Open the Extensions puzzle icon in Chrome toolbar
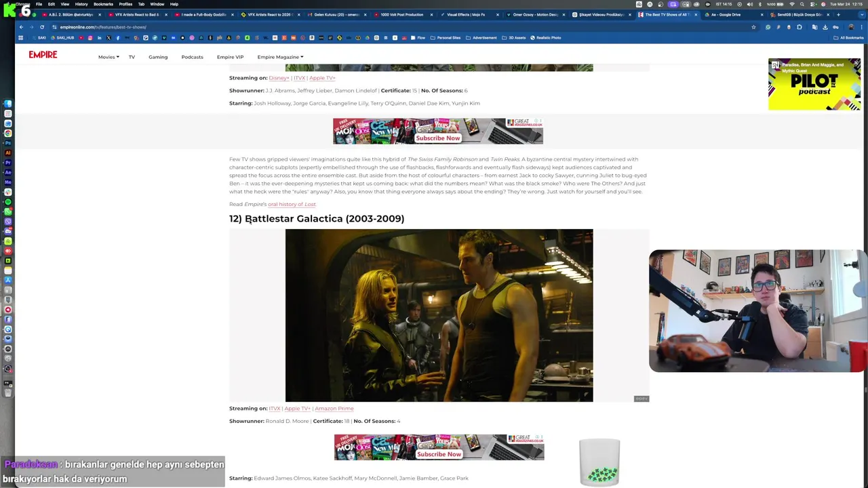This screenshot has height=488, width=868. coord(799,27)
